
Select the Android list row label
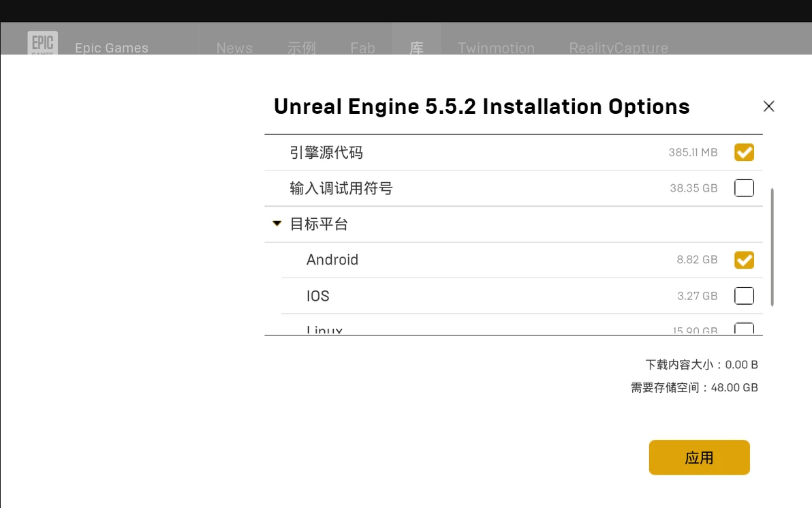(332, 260)
